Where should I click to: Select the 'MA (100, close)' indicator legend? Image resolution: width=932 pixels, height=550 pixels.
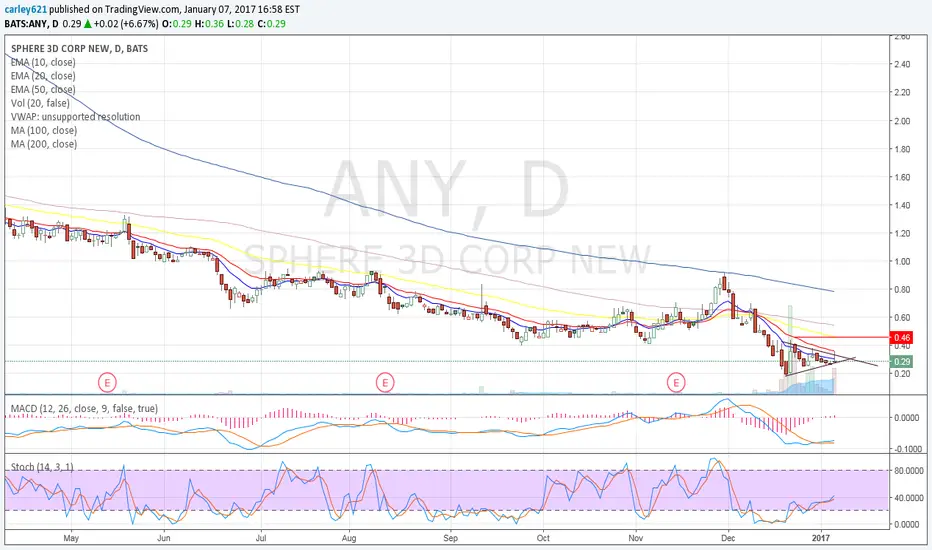pos(44,131)
